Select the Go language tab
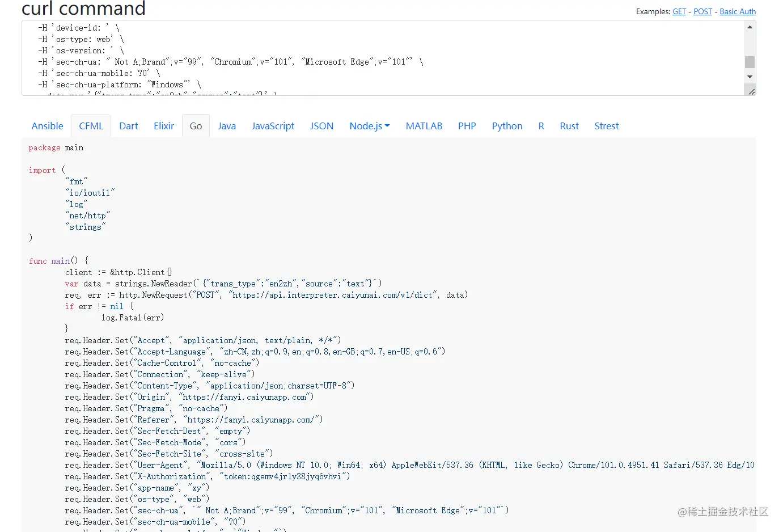 [196, 126]
